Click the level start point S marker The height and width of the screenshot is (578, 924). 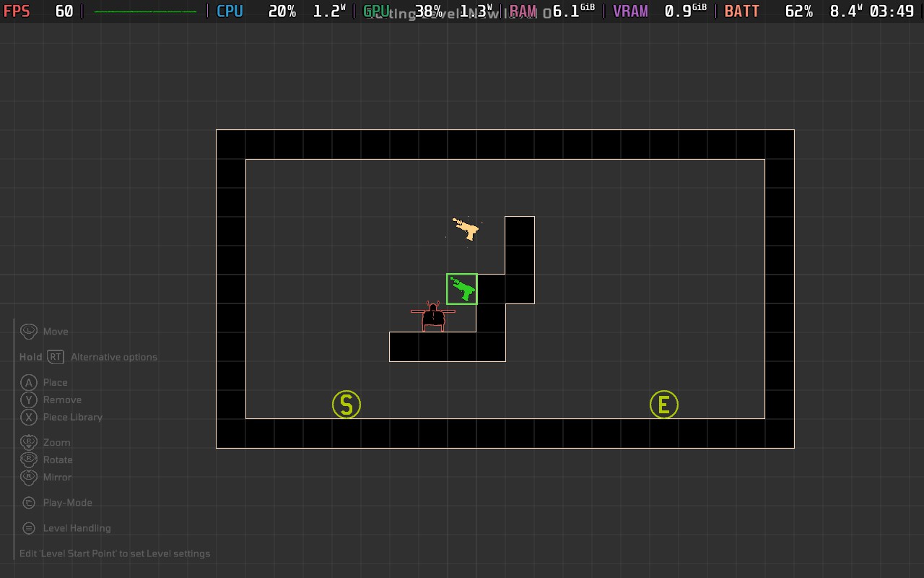tap(346, 405)
